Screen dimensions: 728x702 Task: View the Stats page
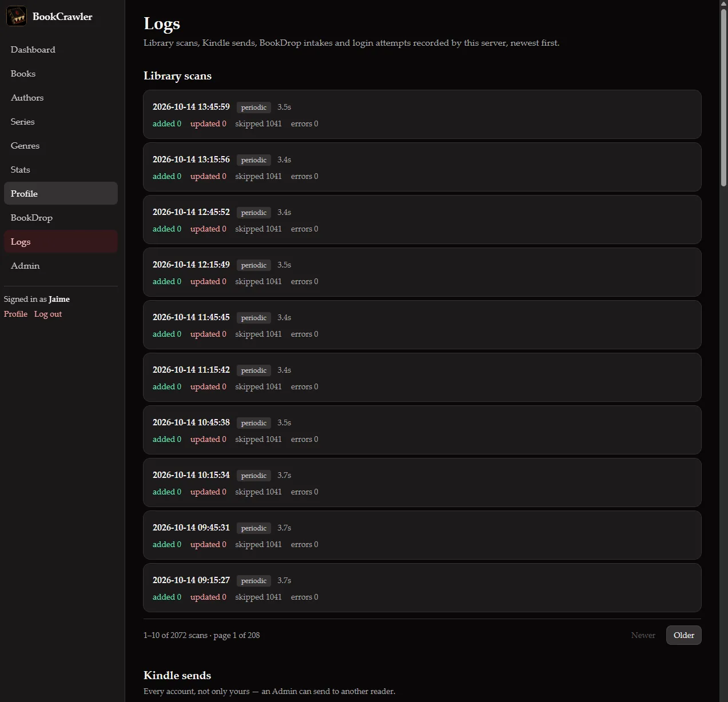click(61, 170)
